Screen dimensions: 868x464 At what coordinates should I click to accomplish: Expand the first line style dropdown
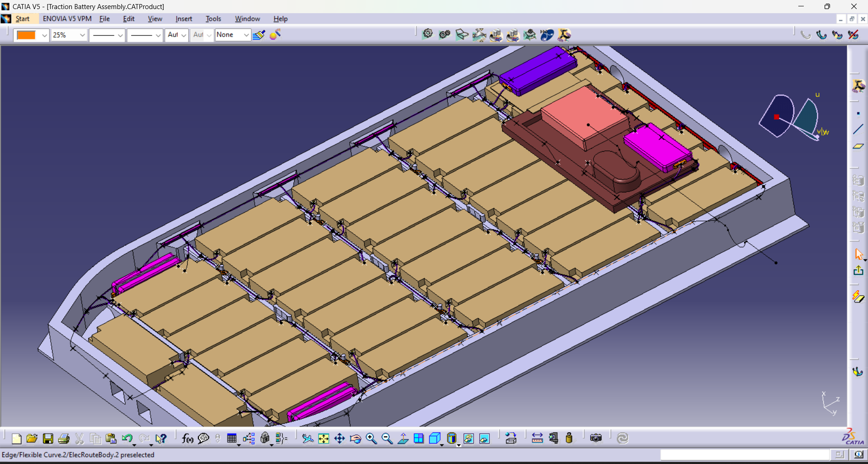(120, 35)
